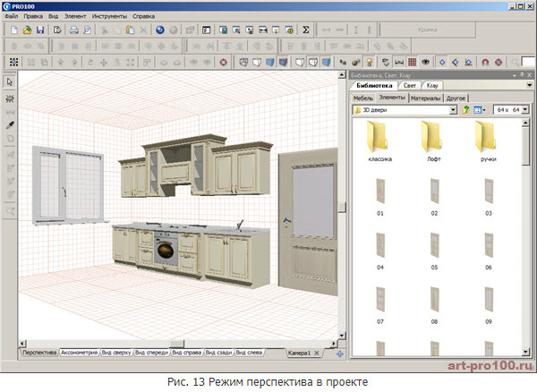Image resolution: width=537 pixels, height=392 pixels.
Task: Toggle the red grid display button
Action: tap(412, 63)
